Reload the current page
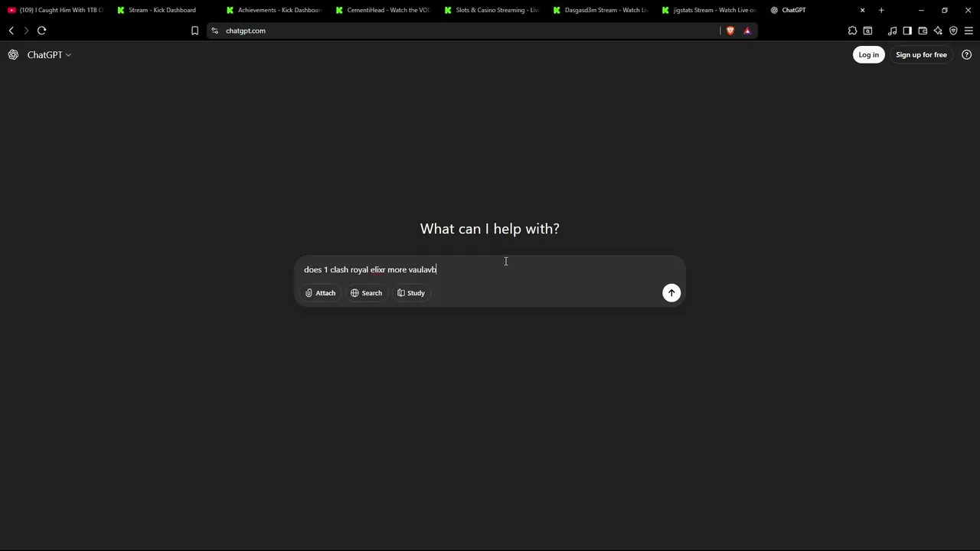Viewport: 980px width, 551px height. click(41, 31)
